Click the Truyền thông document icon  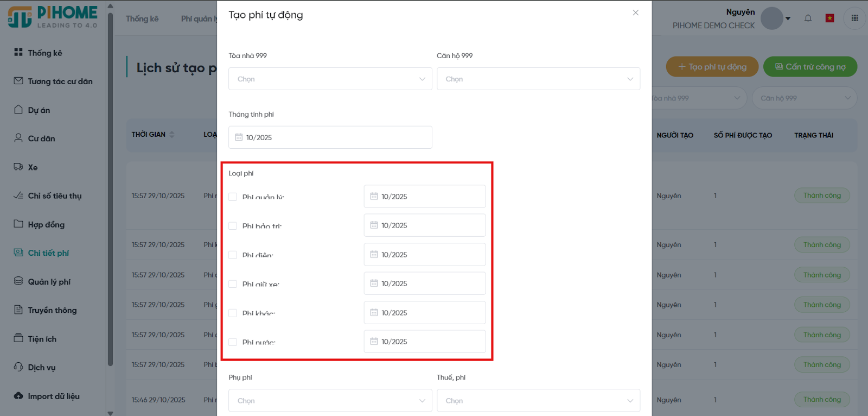tap(18, 310)
